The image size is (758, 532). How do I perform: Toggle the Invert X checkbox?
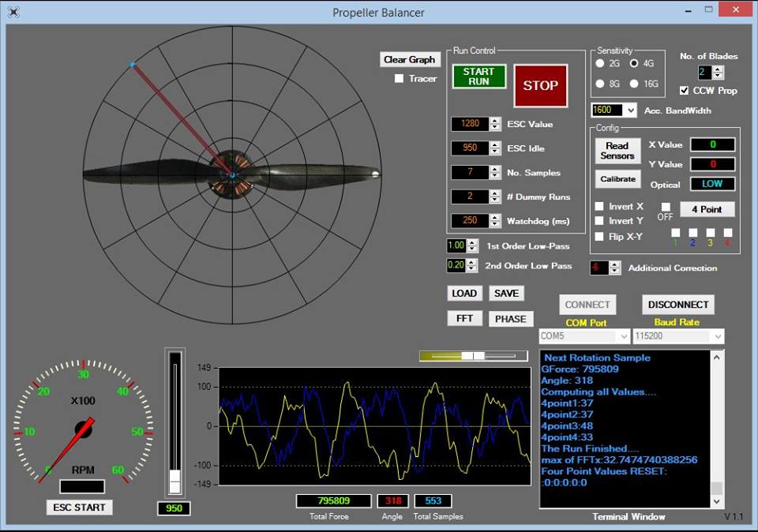click(599, 206)
